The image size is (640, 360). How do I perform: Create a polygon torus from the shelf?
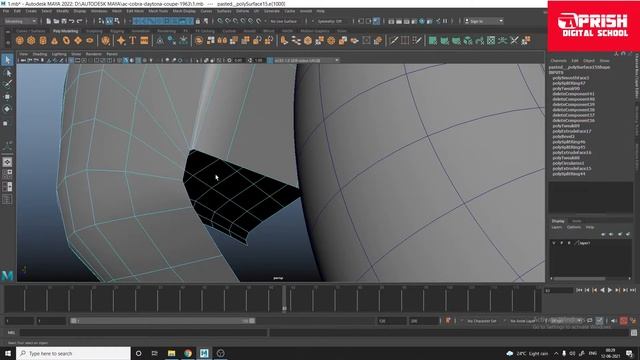point(66,40)
